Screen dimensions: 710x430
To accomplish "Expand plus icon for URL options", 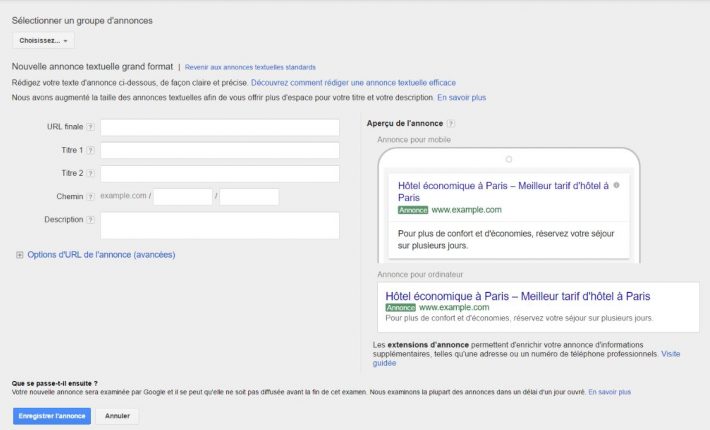I will pyautogui.click(x=19, y=255).
